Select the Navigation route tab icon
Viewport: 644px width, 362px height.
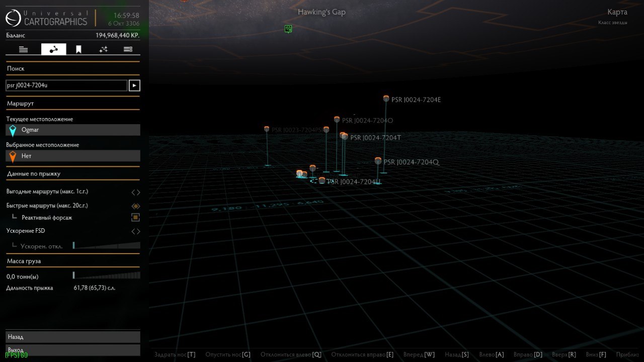pyautogui.click(x=53, y=49)
